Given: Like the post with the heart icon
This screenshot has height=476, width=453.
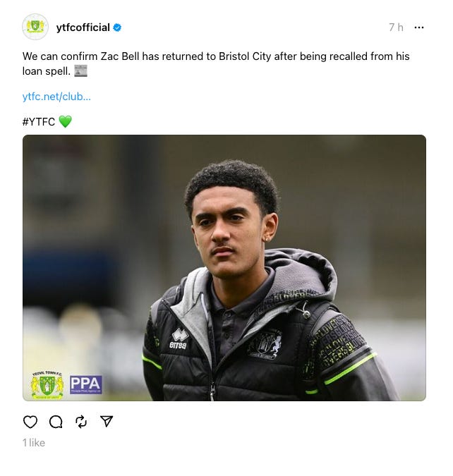Looking at the screenshot, I should click(x=30, y=422).
